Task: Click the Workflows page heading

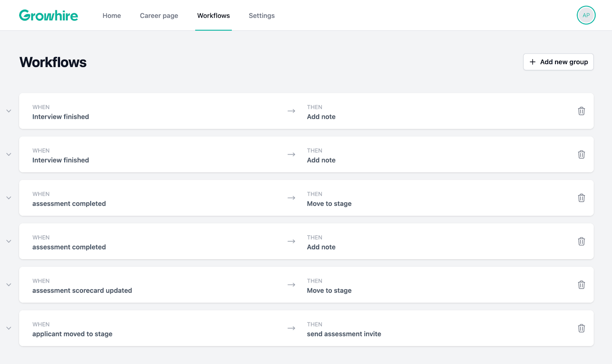Action: (x=53, y=62)
